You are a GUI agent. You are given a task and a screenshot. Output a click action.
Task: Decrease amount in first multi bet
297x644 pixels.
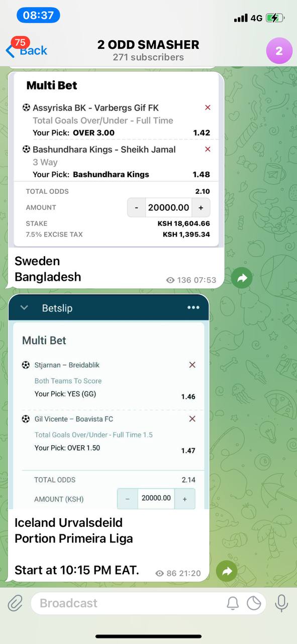click(136, 207)
